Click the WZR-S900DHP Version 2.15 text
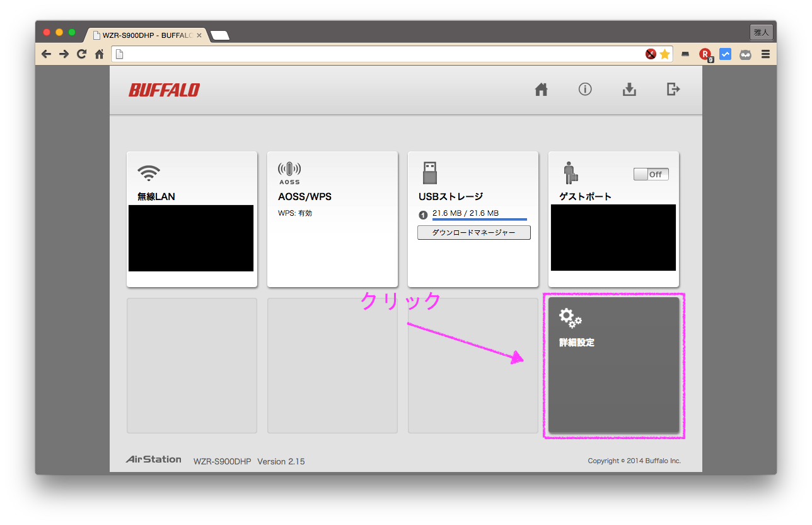Screen dimensions: 812x525 pos(249,461)
